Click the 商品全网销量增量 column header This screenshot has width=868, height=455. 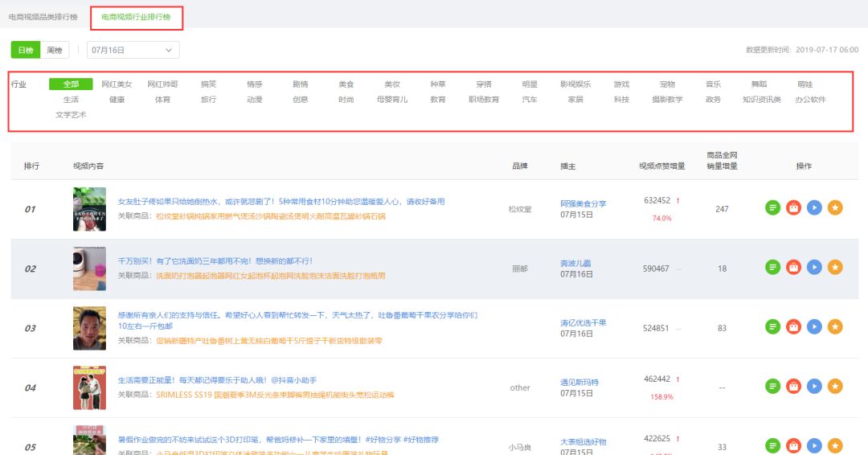pos(722,161)
